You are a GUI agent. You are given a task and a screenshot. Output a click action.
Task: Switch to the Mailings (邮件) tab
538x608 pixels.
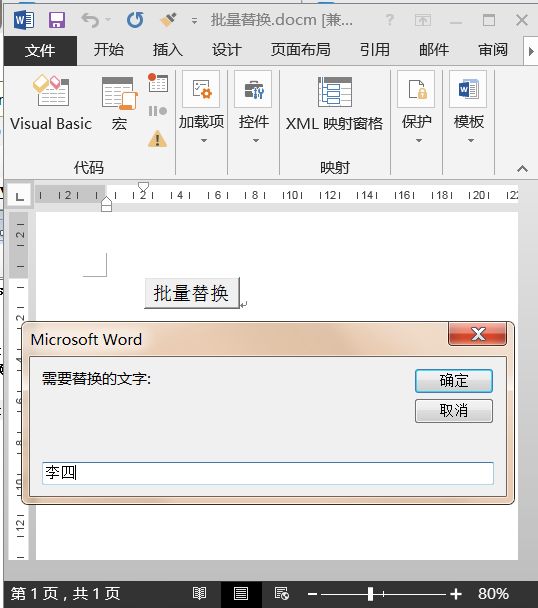pos(434,50)
